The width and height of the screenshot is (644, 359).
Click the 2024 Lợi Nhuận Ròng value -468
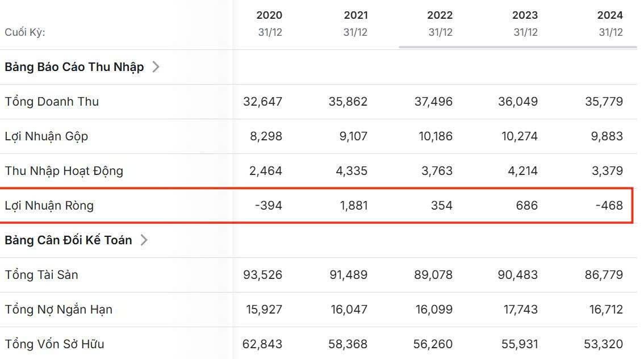point(609,206)
